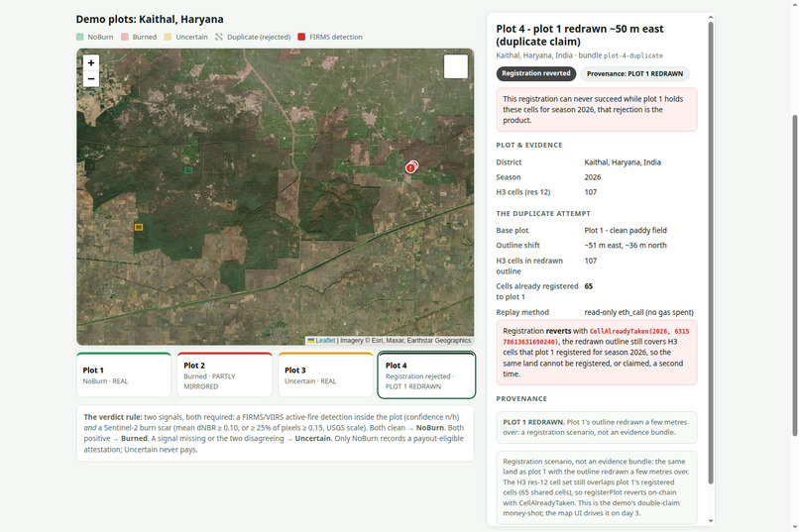Click the Burned pink legend swatch

pos(125,37)
